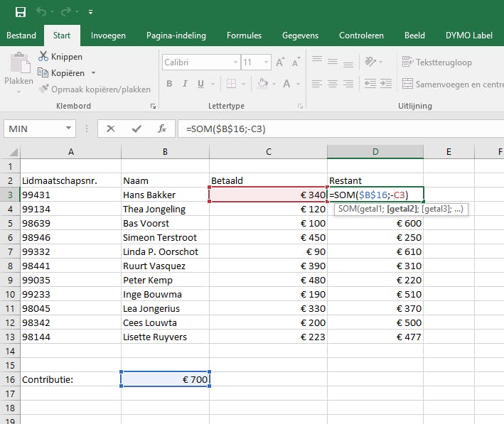Click the Opmaak kopiëren/plakken button

pos(94,89)
